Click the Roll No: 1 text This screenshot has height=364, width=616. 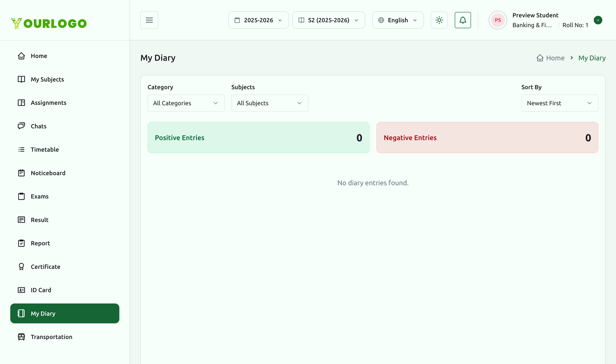click(575, 25)
